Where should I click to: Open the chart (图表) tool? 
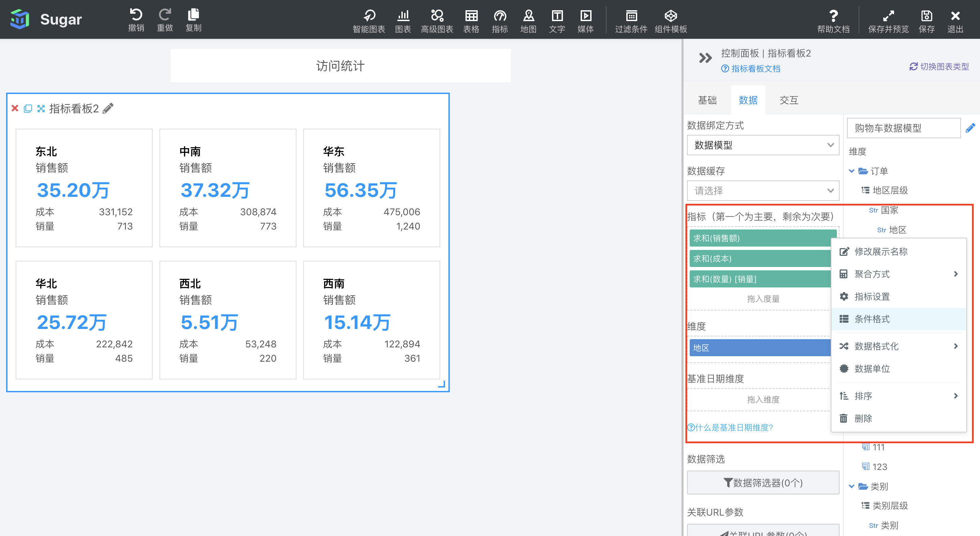pos(403,21)
